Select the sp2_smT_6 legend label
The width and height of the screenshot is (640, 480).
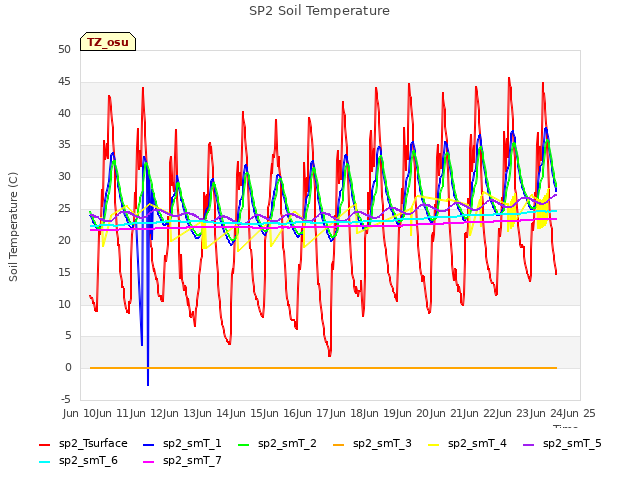(88, 461)
